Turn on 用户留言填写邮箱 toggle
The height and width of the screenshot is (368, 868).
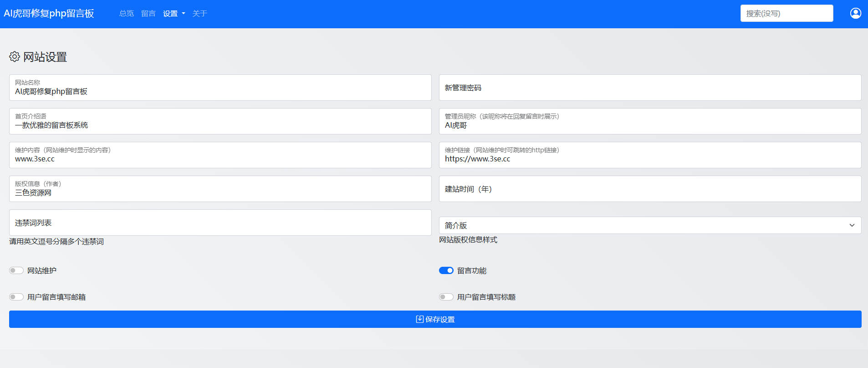click(x=16, y=297)
